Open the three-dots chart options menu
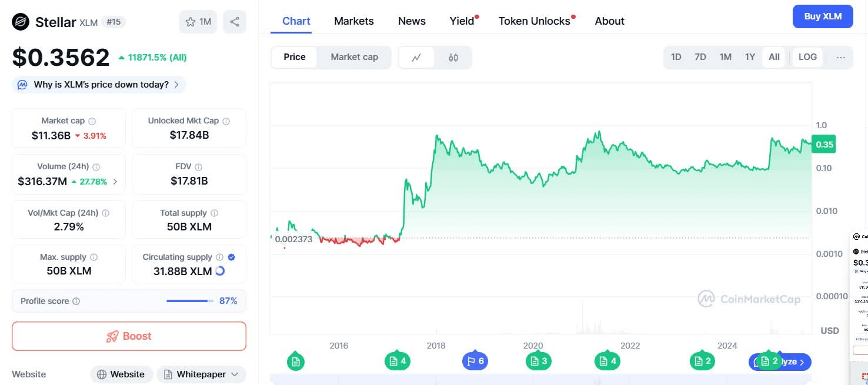The width and height of the screenshot is (868, 385). click(841, 58)
